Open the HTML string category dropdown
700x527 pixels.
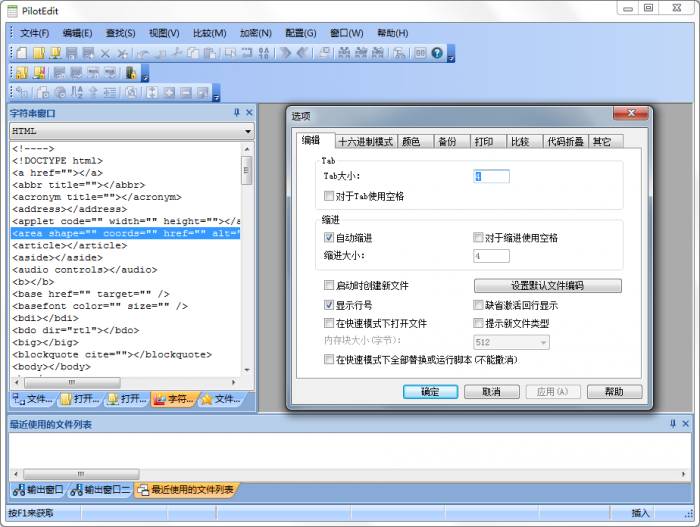click(247, 131)
